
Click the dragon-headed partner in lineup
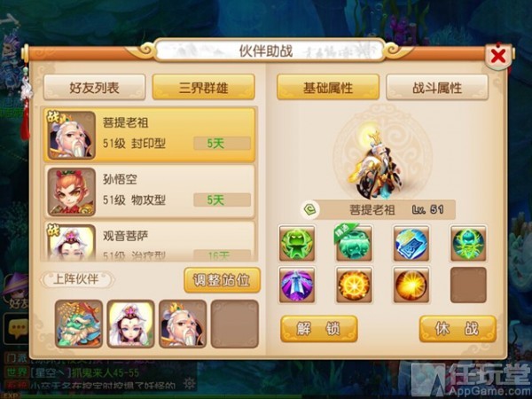[79, 324]
